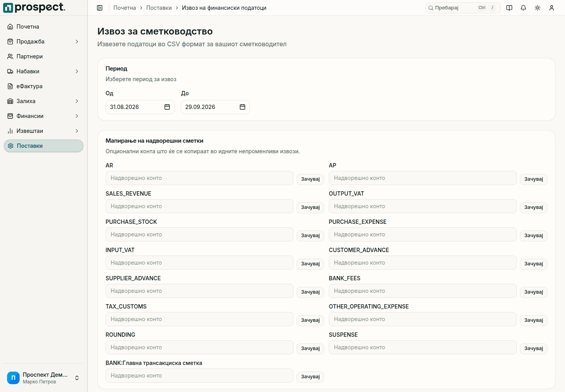The width and height of the screenshot is (565, 392).
Task: Click the Набавки truck icon
Action: 10,71
